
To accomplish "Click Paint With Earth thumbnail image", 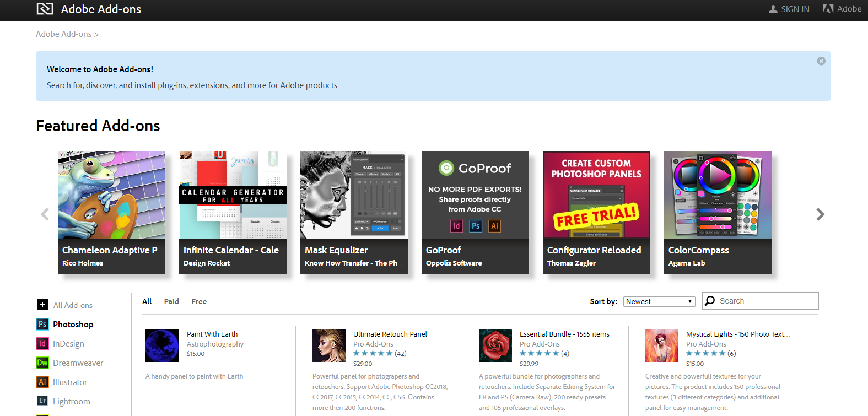I will [x=162, y=345].
